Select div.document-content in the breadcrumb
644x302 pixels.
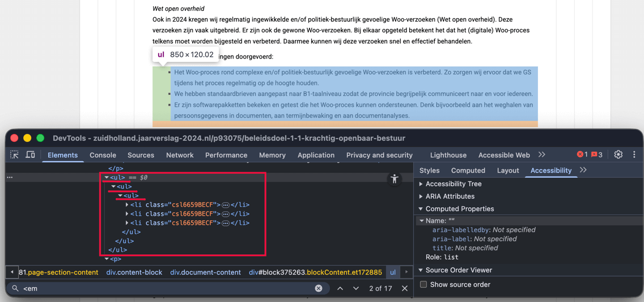(205, 272)
